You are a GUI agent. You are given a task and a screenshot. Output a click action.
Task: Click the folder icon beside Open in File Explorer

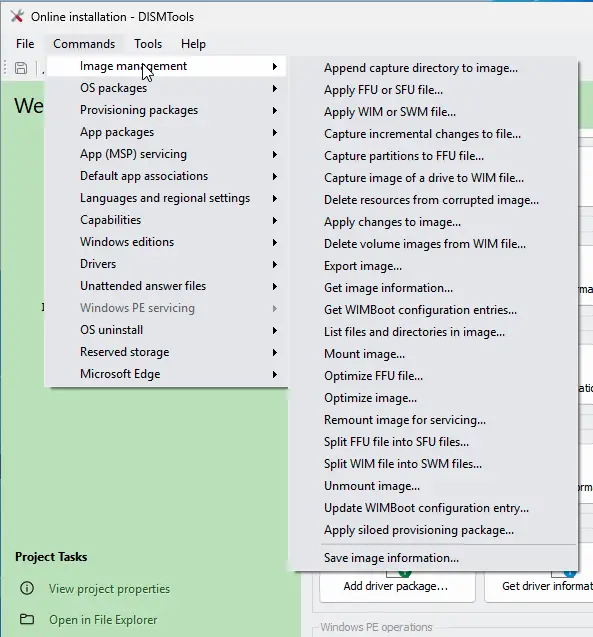[x=27, y=619]
